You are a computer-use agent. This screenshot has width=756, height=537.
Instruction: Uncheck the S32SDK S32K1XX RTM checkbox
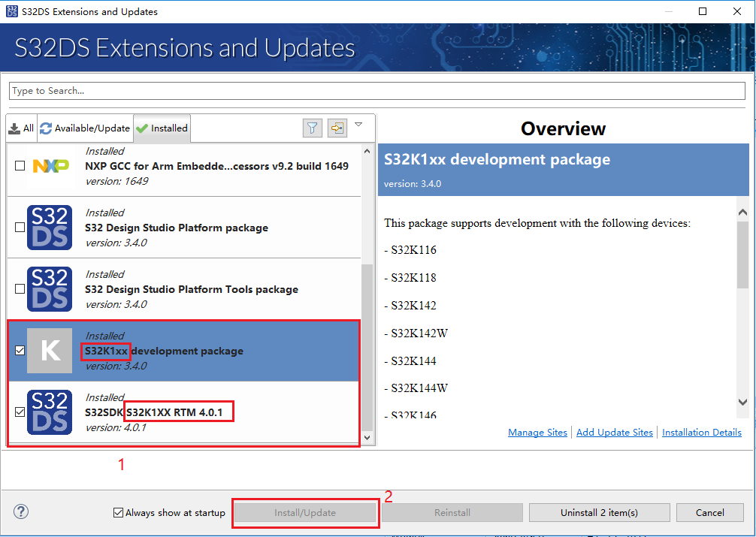point(20,412)
